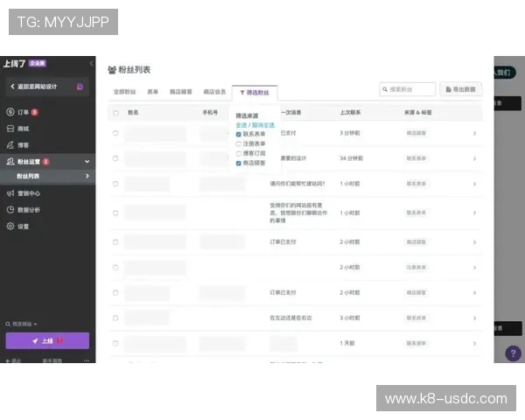Switch to the 商店顾客 tab
Screen dimensions: 525x420
[181, 92]
